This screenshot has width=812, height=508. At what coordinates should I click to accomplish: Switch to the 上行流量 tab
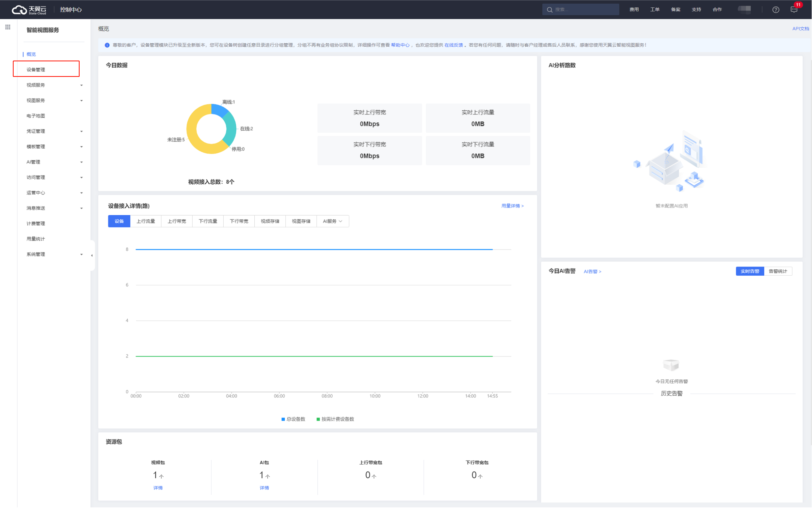point(146,221)
